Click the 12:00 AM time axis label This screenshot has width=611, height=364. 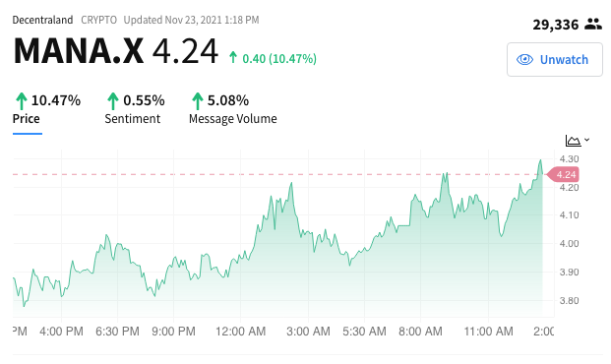pos(241,332)
